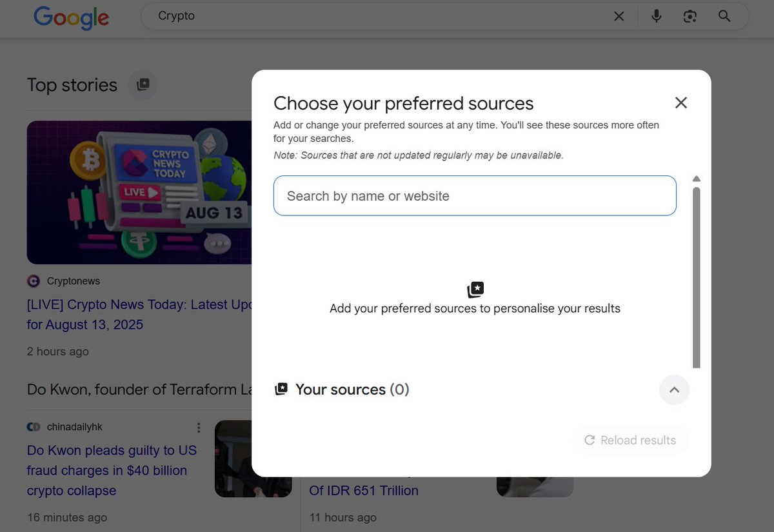Close the preferred sources dialog

tap(681, 103)
